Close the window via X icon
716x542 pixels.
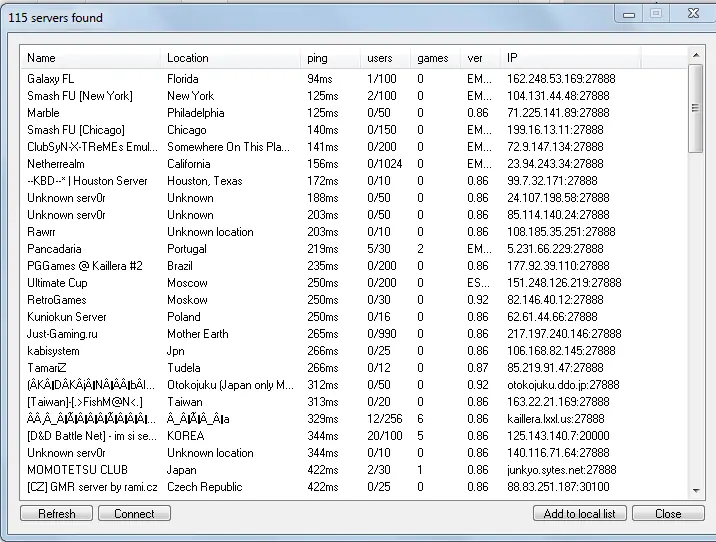(693, 14)
